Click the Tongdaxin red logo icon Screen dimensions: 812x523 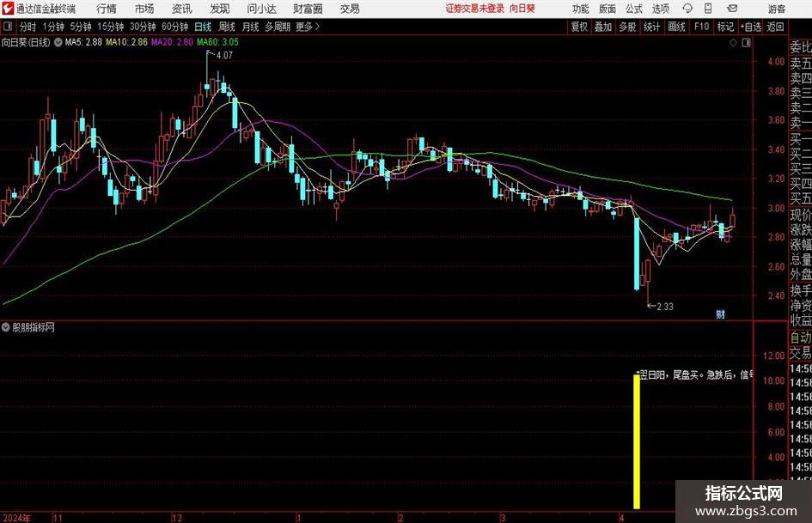8,9
